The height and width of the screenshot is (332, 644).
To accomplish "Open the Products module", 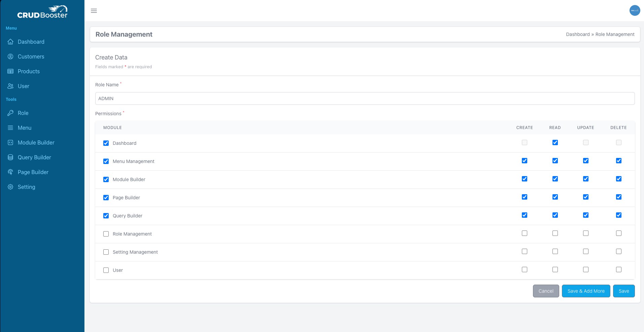I will 29,71.
